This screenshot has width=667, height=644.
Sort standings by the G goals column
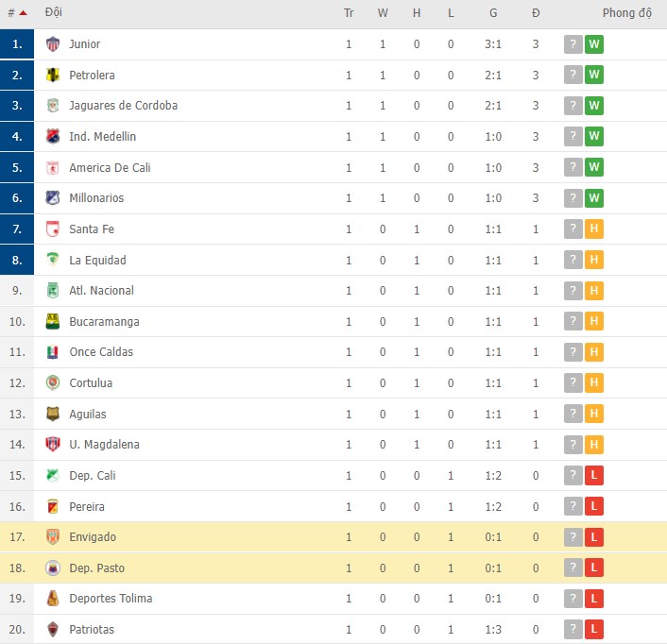[493, 13]
